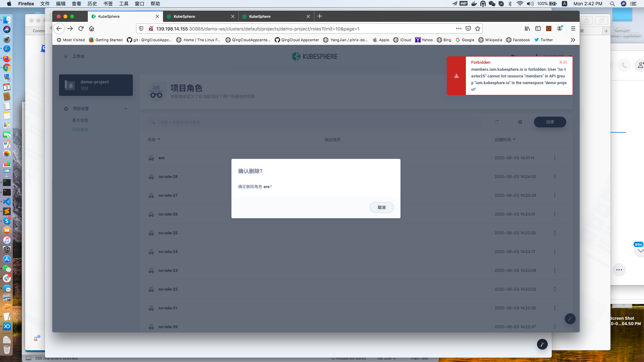The width and height of the screenshot is (644, 362).
Task: Open the more options menu for ns-role-24
Action: pos(555,252)
